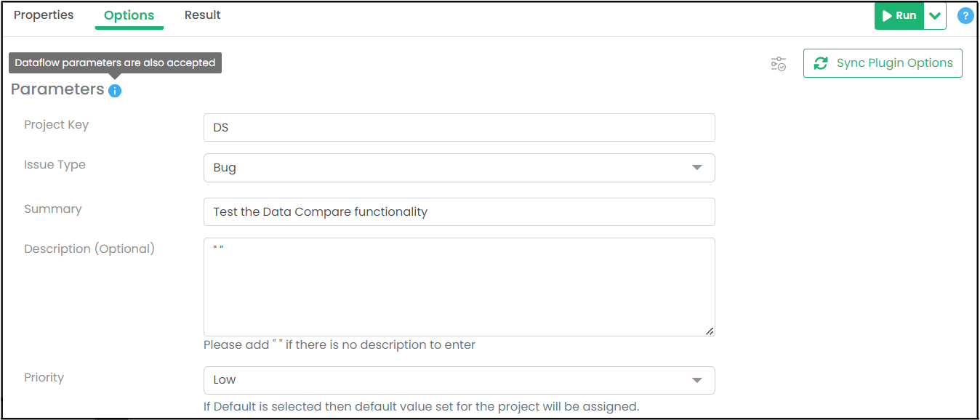Click the Description (Optional) label

tap(89, 249)
